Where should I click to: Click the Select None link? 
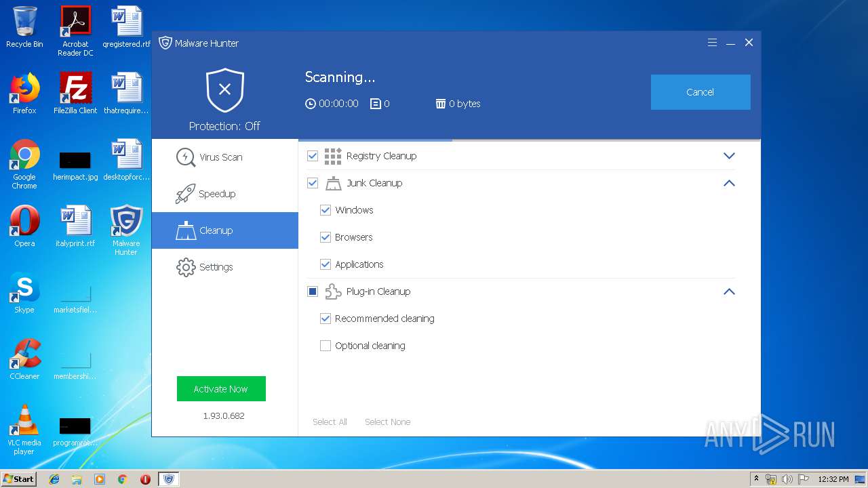[388, 422]
